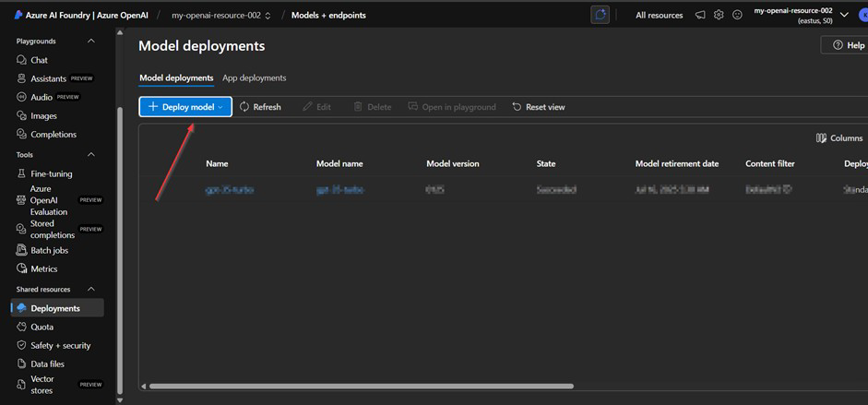Click the Copilot icon in header
The image size is (868, 405).
tap(600, 15)
